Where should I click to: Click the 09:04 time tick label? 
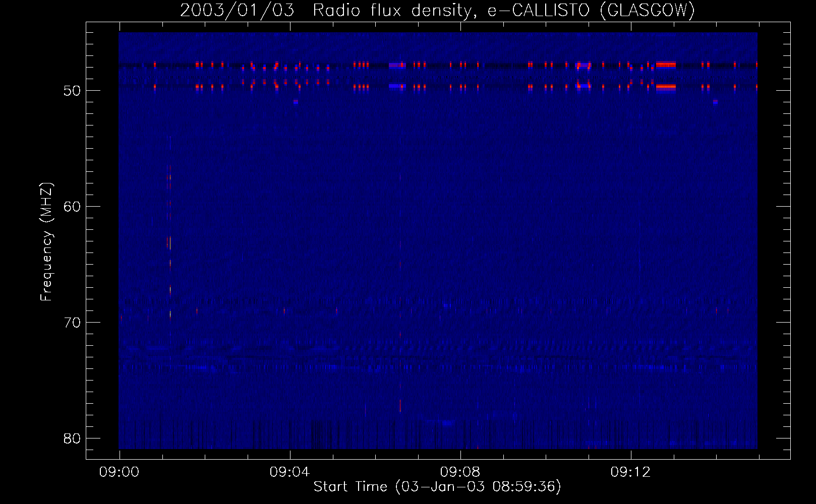point(289,472)
